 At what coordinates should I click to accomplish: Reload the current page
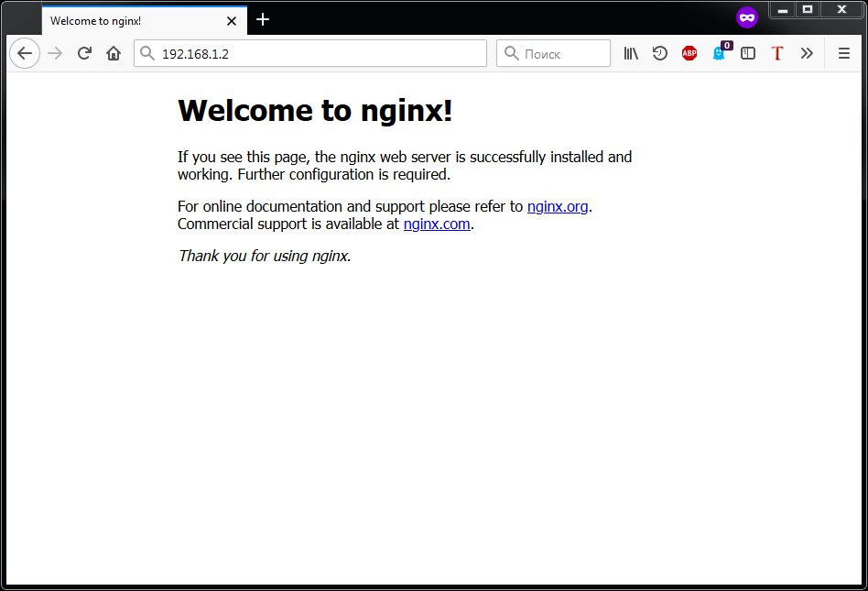tap(84, 53)
